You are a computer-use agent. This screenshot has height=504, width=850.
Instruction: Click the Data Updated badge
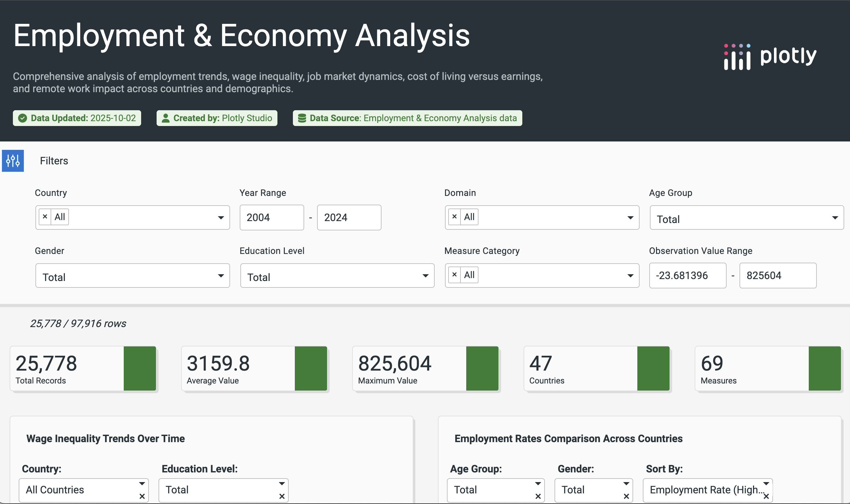(x=77, y=118)
